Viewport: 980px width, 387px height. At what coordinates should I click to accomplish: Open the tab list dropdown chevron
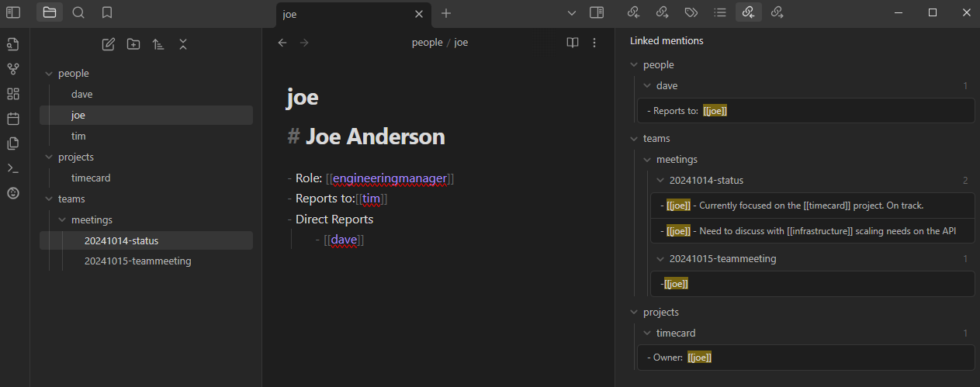tap(572, 13)
